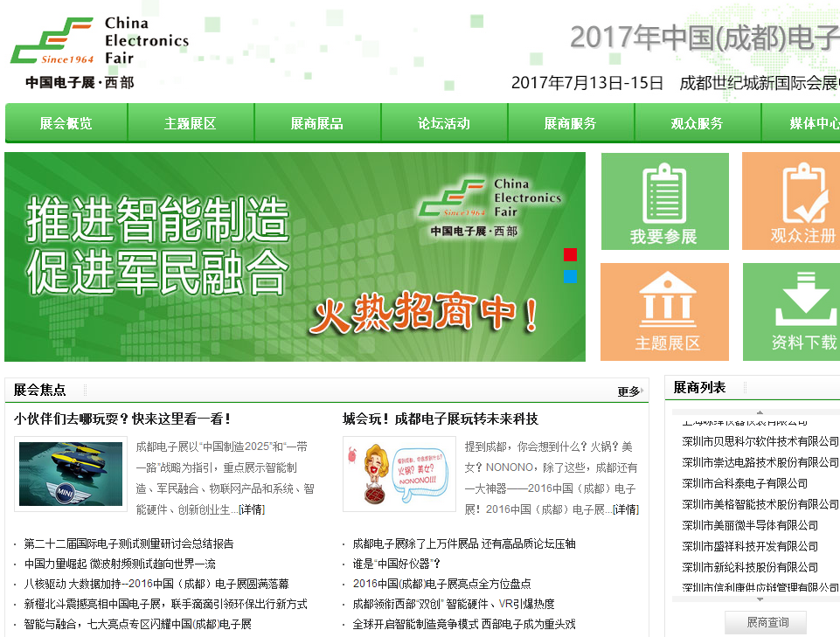Image resolution: width=840 pixels, height=637 pixels.
Task: Select exhibitor 深圳市美丽微半导体有限公司
Action: pyautogui.click(x=750, y=525)
